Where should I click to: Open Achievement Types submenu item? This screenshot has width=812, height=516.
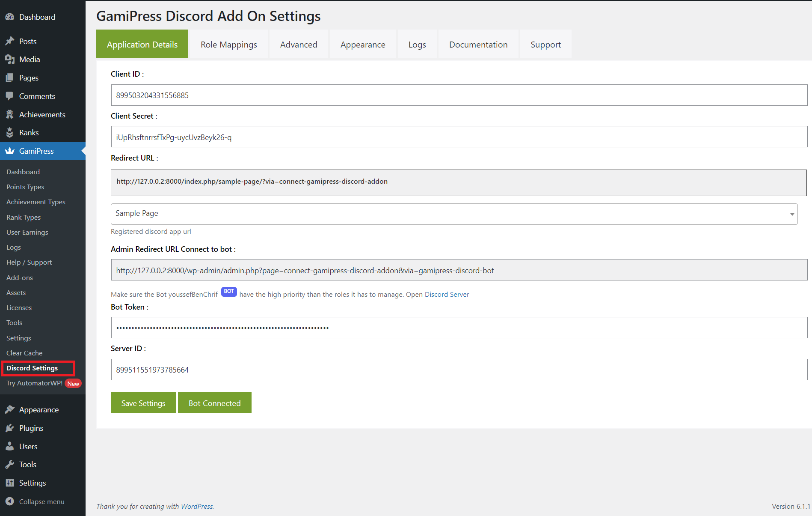tap(36, 202)
